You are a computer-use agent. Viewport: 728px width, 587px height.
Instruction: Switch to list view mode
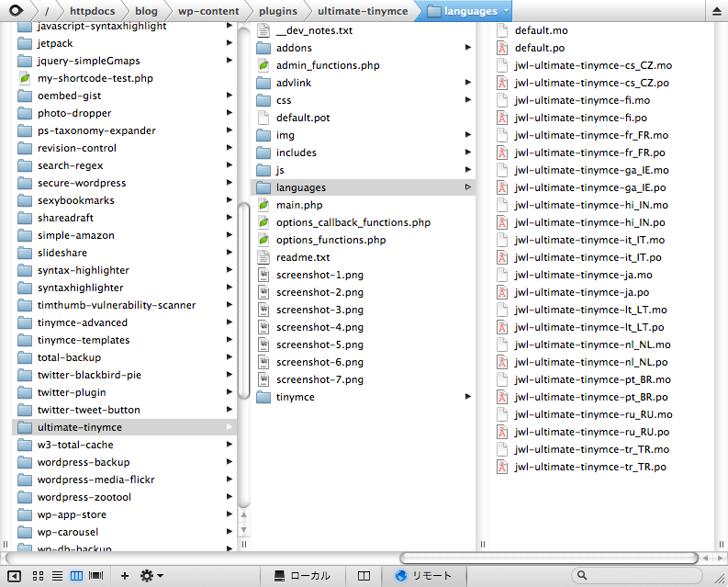[x=57, y=576]
